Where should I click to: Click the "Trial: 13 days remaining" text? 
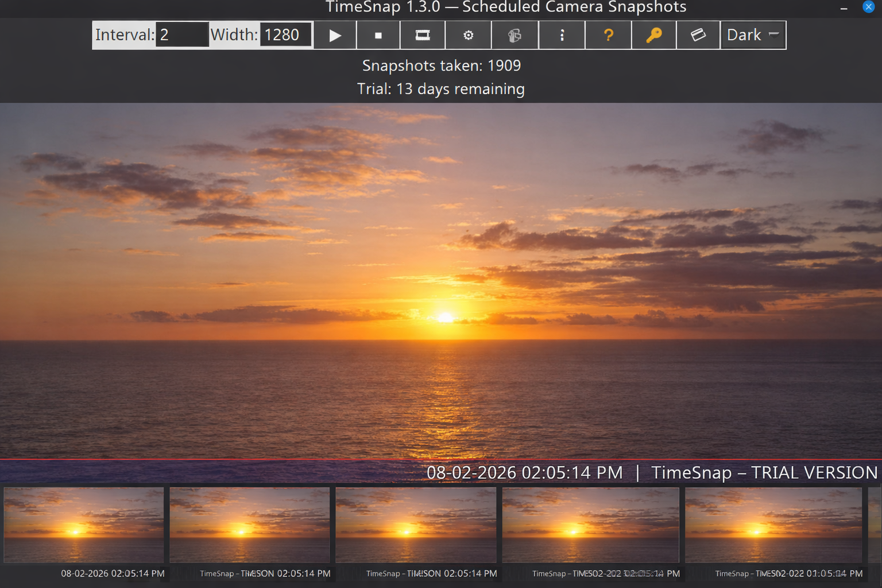pos(441,89)
